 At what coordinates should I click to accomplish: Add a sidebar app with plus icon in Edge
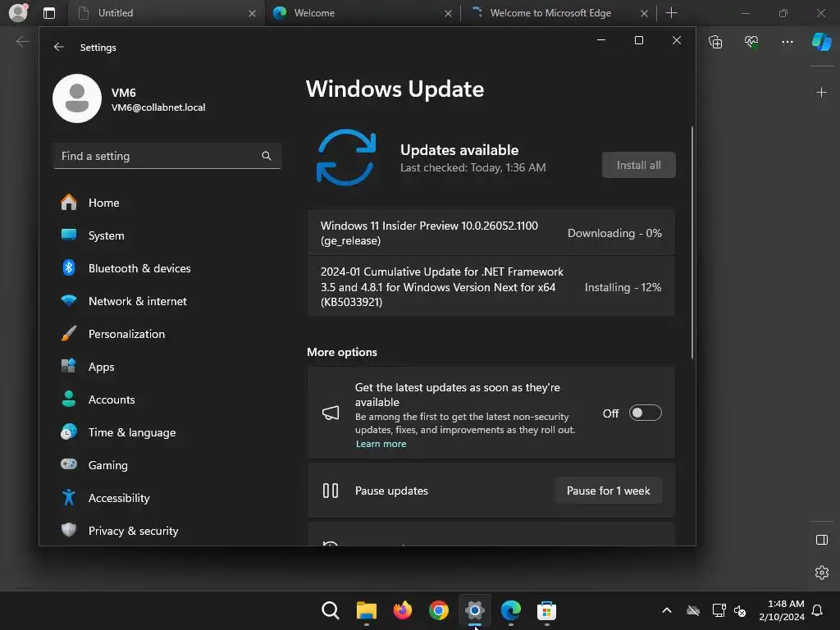click(821, 93)
